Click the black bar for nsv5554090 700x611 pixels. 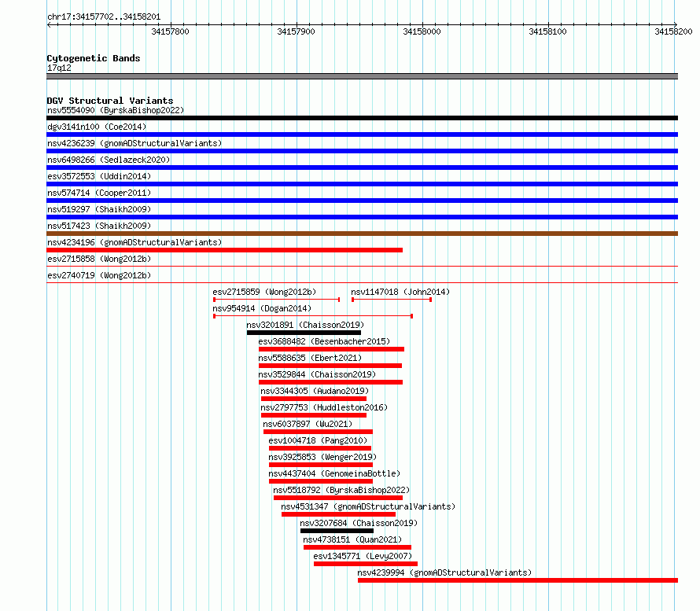[362, 118]
